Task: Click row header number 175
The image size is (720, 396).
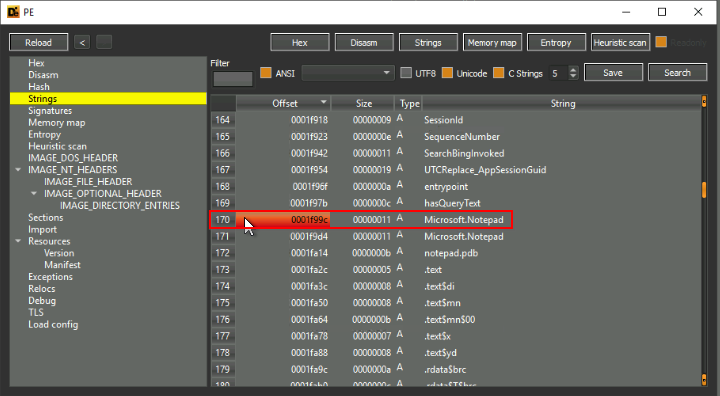Action: click(223, 303)
